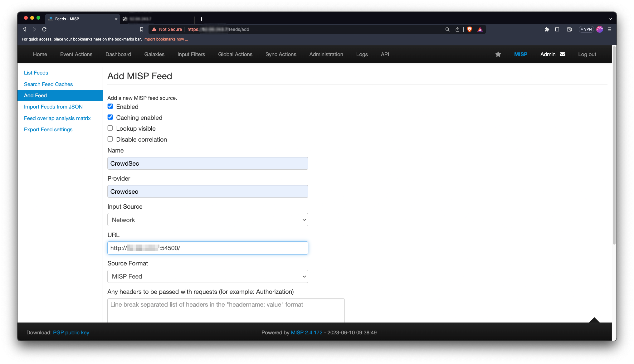Toggle the Enabled checkbox on

[110, 106]
